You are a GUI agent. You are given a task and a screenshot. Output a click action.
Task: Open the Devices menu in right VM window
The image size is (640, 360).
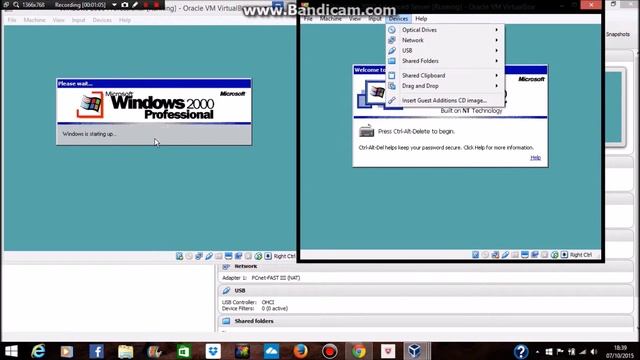click(398, 19)
